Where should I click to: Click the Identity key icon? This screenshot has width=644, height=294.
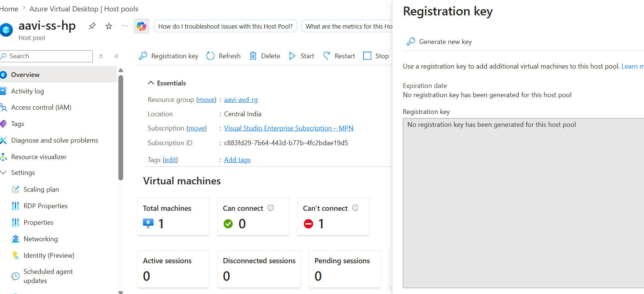pyautogui.click(x=15, y=256)
